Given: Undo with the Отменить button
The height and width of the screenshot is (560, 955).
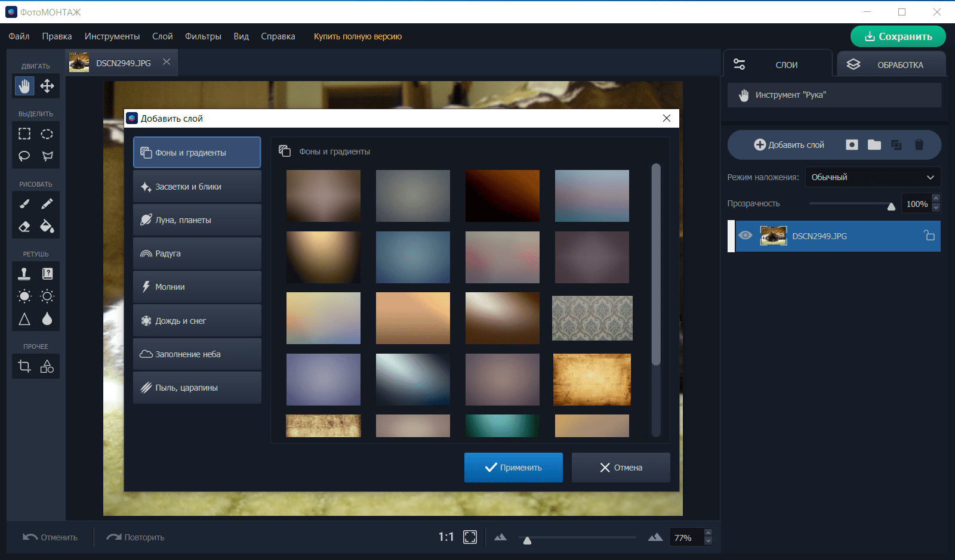Looking at the screenshot, I should pos(50,537).
